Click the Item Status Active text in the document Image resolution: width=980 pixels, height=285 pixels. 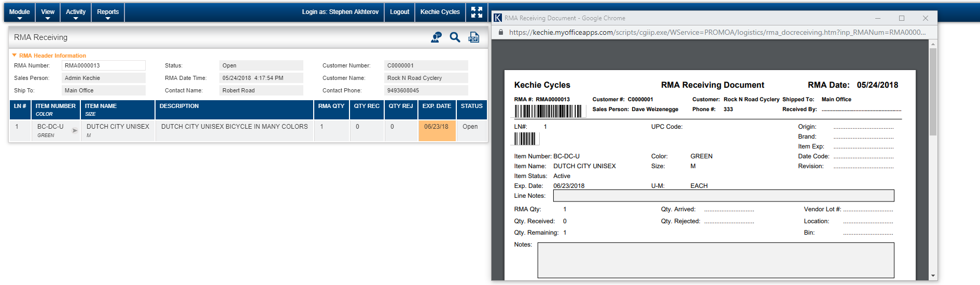(562, 176)
